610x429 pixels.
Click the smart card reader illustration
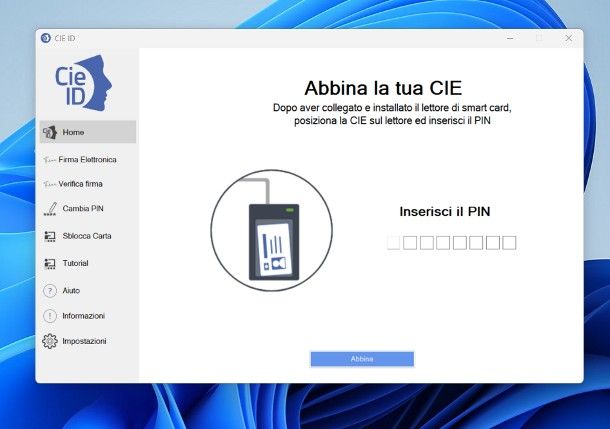pyautogui.click(x=272, y=230)
